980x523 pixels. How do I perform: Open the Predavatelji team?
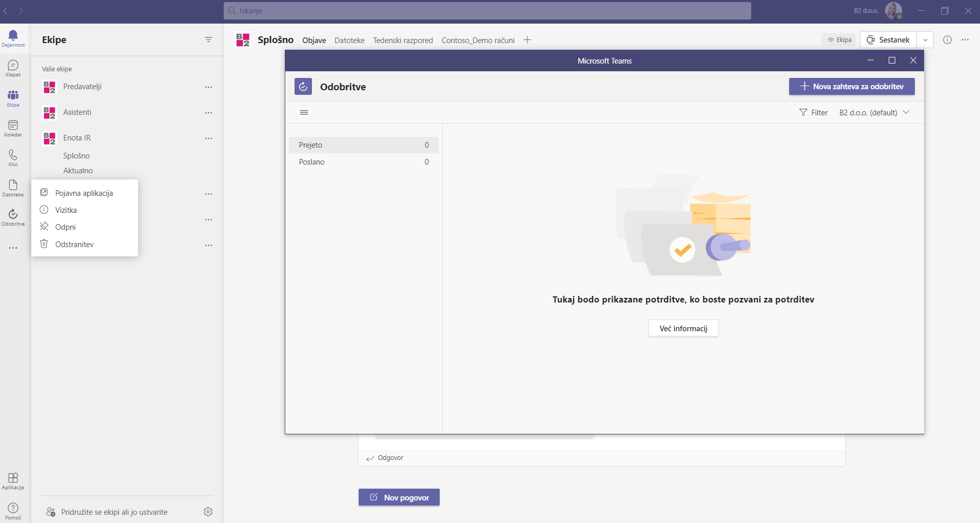click(82, 87)
